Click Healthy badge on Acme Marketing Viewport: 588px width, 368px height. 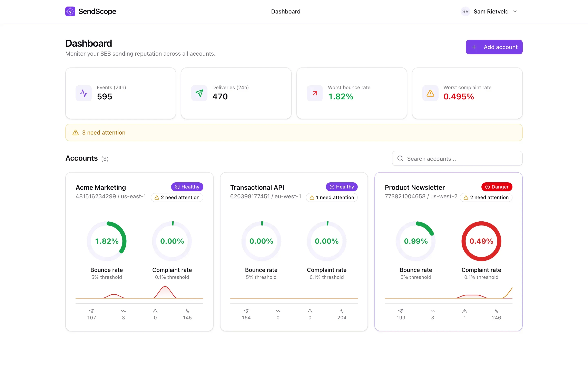coord(187,187)
